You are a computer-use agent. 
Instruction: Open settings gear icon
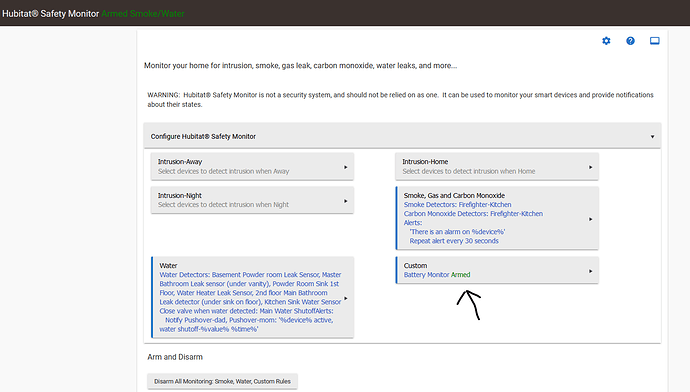(x=606, y=41)
